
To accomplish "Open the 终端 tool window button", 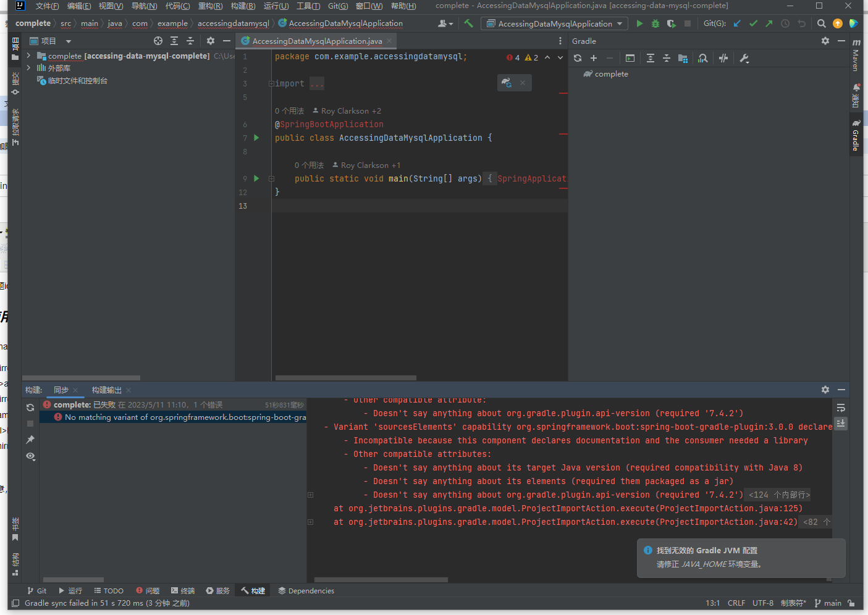I will [x=183, y=591].
